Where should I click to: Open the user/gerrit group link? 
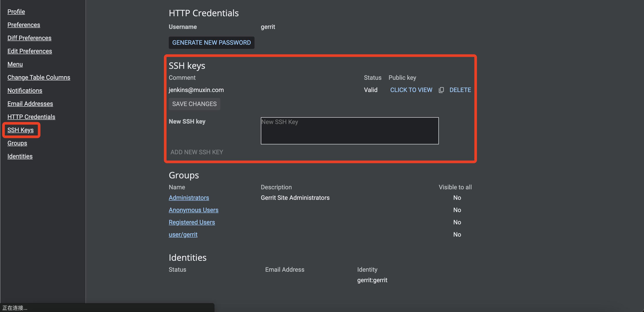pyautogui.click(x=183, y=234)
